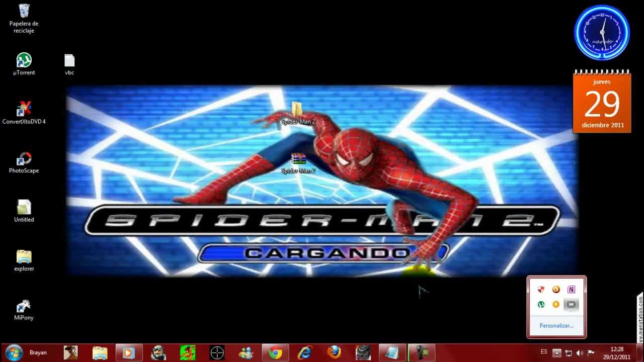This screenshot has width=644, height=362.
Task: Click the red shield tray icon
Action: tap(541, 290)
